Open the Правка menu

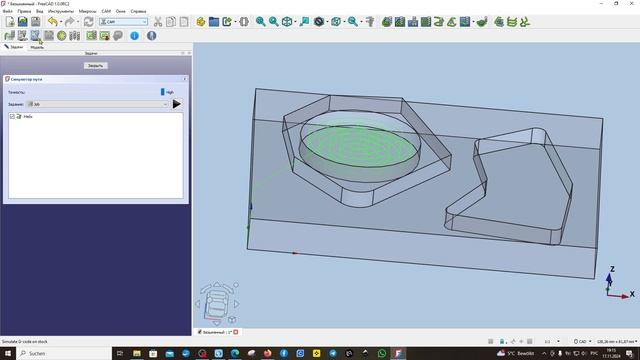click(24, 11)
